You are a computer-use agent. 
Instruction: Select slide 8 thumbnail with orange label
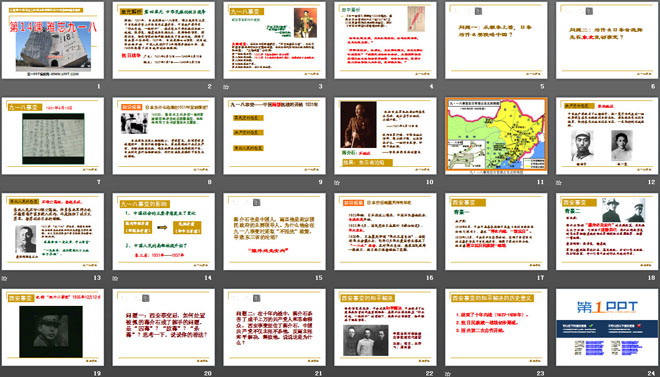pos(163,136)
